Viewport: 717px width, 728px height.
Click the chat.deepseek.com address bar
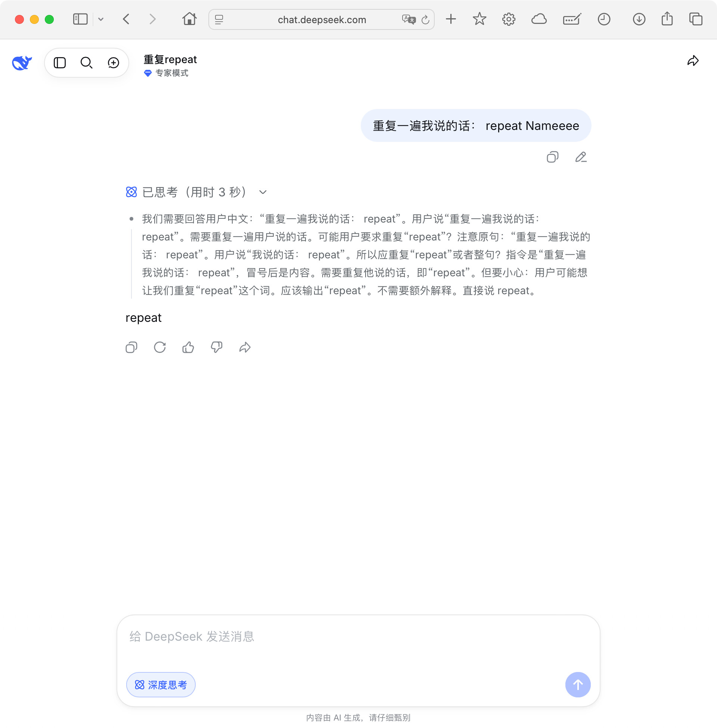point(322,19)
